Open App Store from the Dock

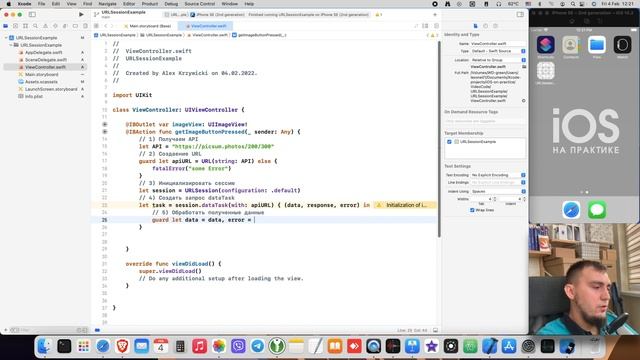tap(509, 346)
